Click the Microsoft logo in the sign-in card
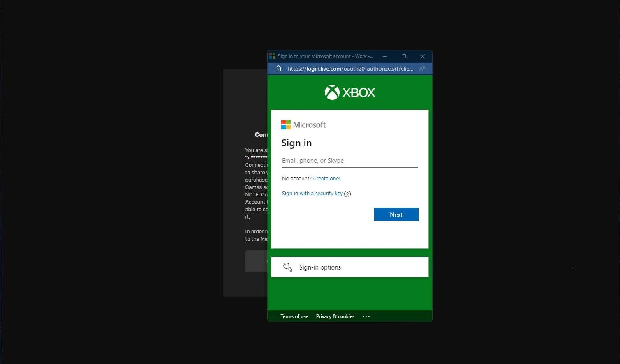 point(303,125)
